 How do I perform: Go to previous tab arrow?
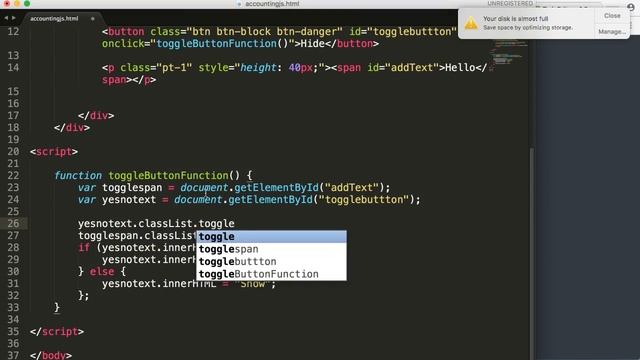6,18
